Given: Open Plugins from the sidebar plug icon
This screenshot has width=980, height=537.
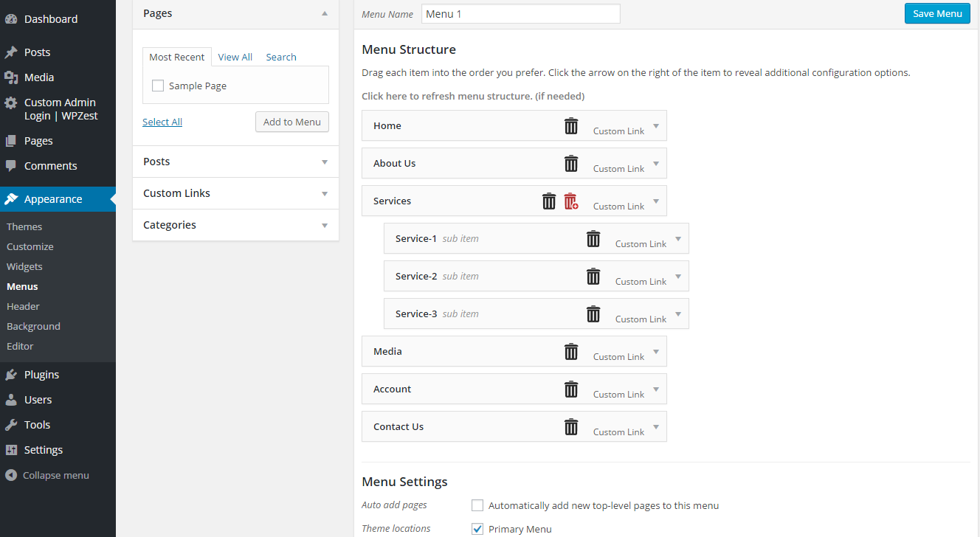Looking at the screenshot, I should pyautogui.click(x=11, y=375).
